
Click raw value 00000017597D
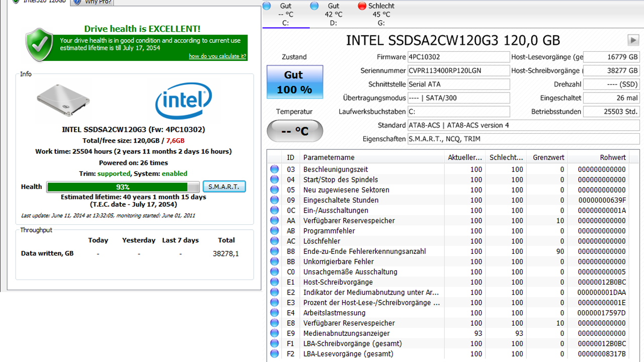(x=602, y=313)
